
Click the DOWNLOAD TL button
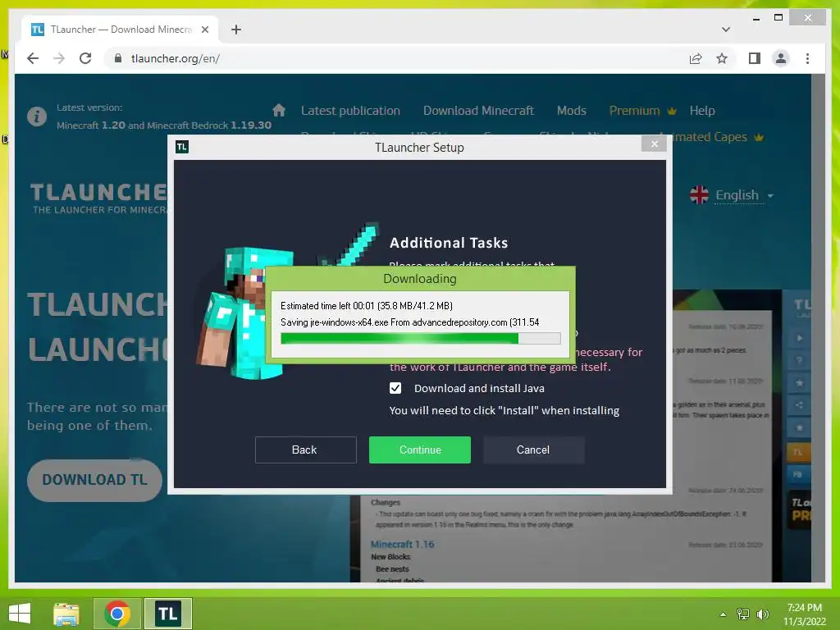(x=94, y=479)
